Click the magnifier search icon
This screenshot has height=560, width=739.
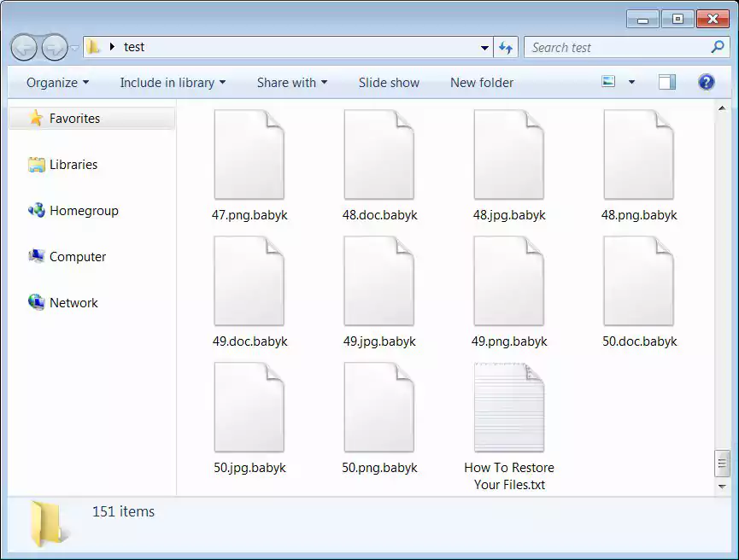[718, 47]
